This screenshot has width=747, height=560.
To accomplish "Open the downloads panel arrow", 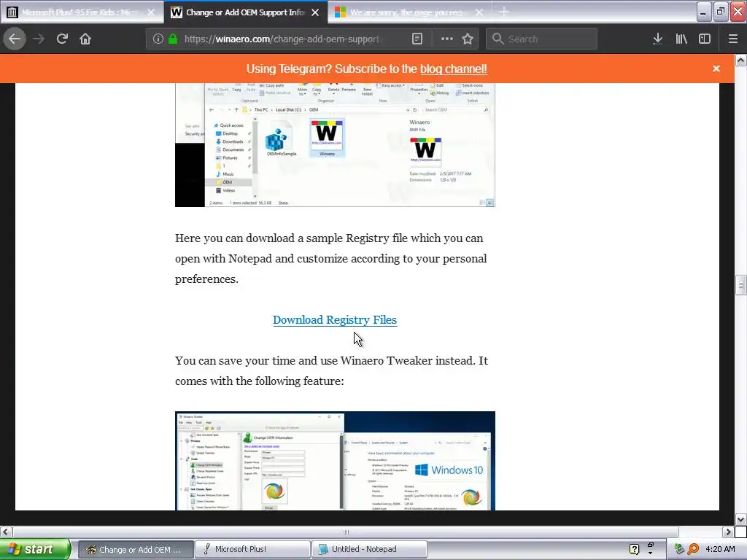I will tap(657, 39).
